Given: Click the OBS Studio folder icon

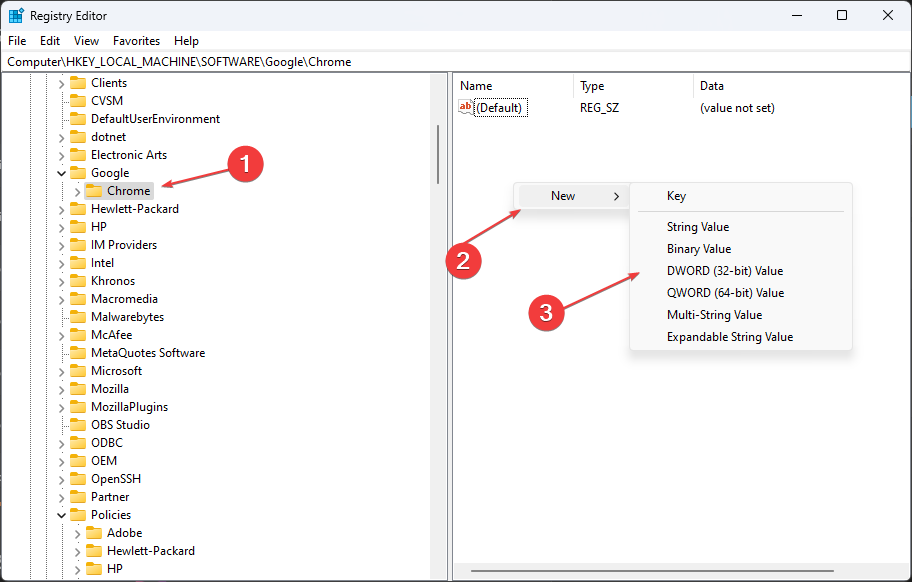Looking at the screenshot, I should pyautogui.click(x=78, y=426).
